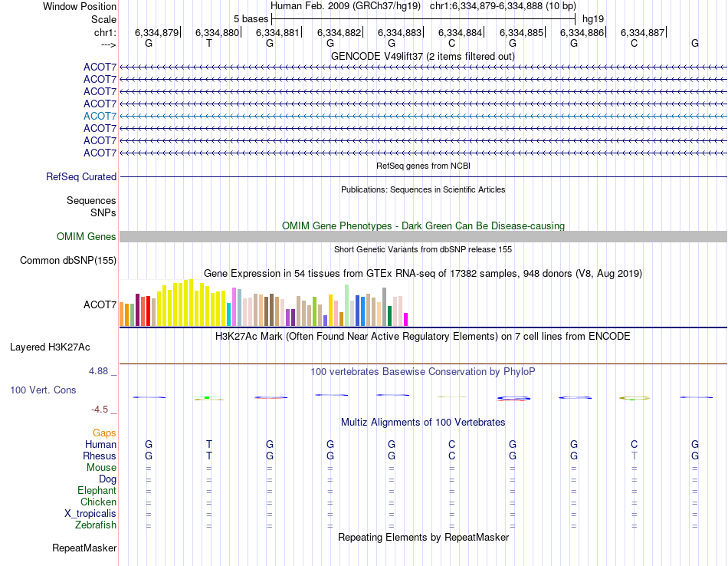The image size is (728, 566).
Task: Click Repeating Elements by RepeatMasker title
Action: tap(424, 538)
